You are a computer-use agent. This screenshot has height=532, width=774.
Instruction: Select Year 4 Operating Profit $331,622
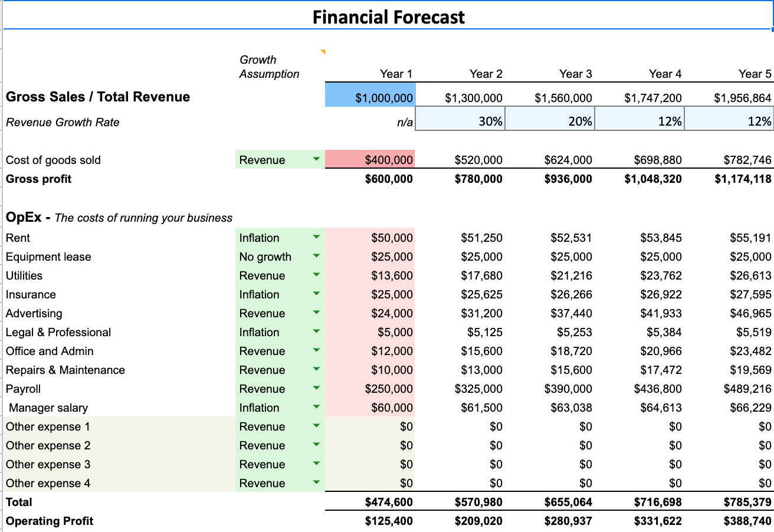(x=658, y=521)
